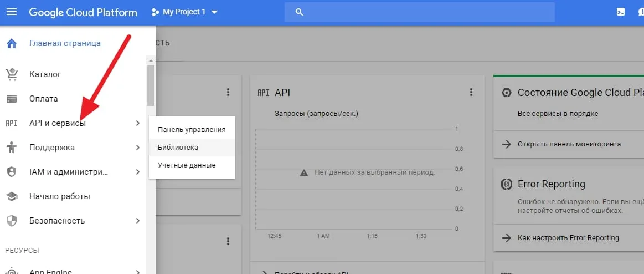The width and height of the screenshot is (644, 274).
Task: Click the home icon beside Главная страница
Action: (x=12, y=43)
